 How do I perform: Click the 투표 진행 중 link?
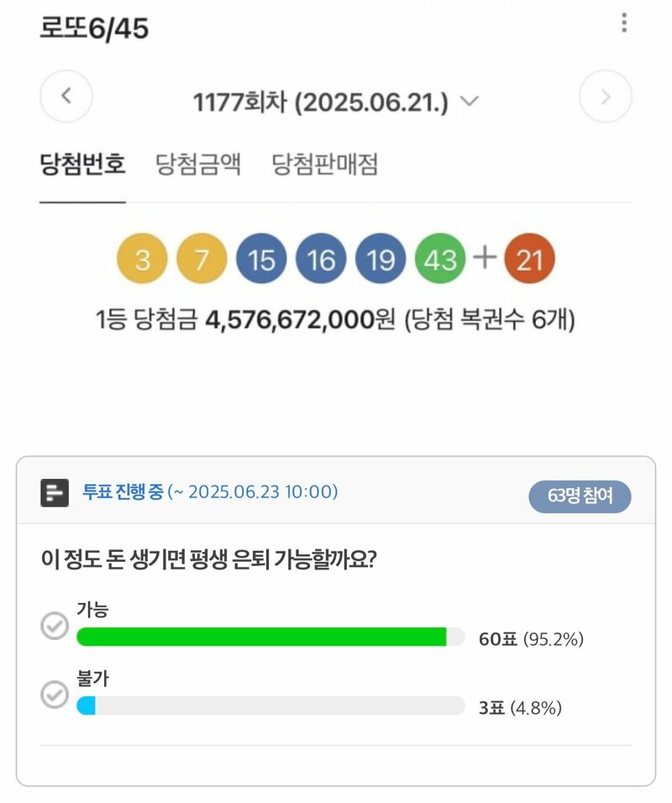click(x=123, y=491)
